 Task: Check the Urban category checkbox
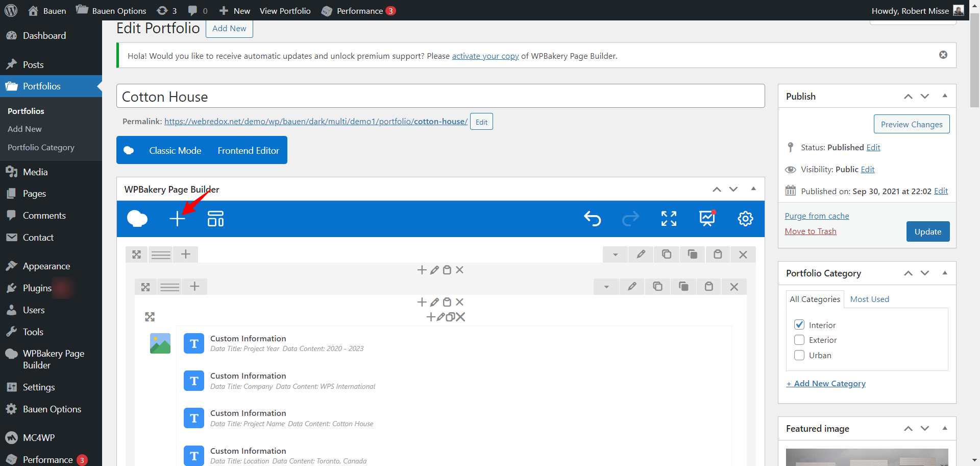point(799,355)
